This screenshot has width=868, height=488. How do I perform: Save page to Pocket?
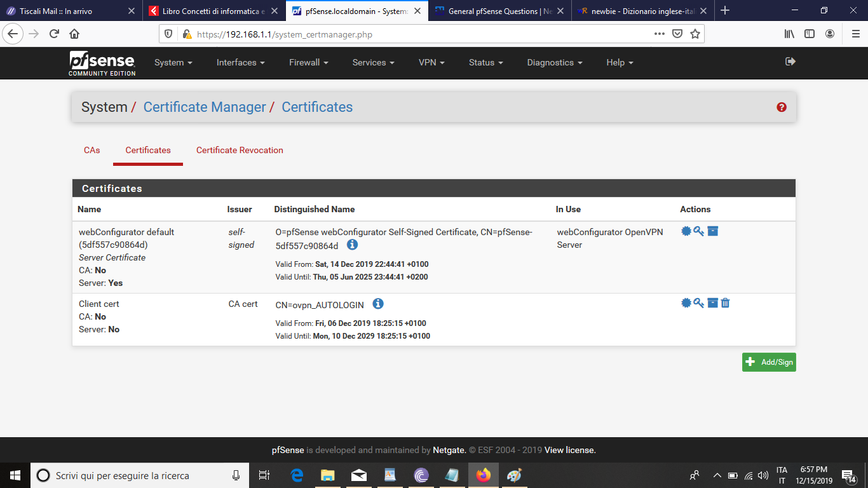pyautogui.click(x=678, y=34)
